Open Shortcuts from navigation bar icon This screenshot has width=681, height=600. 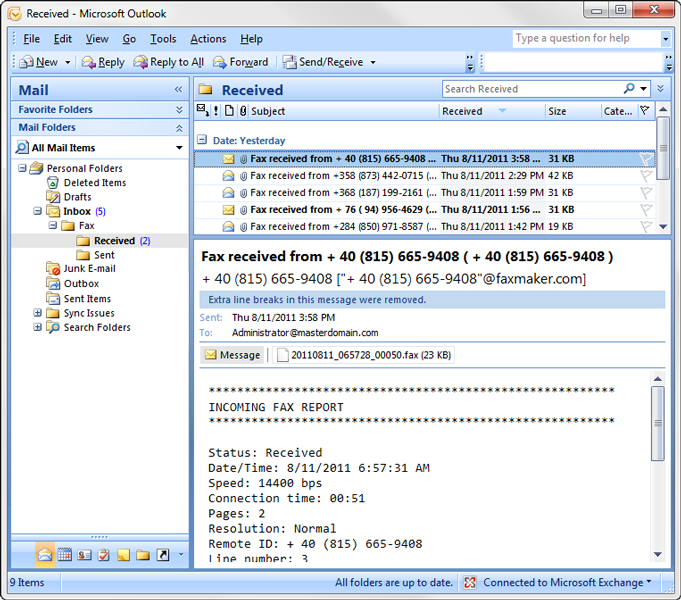point(162,555)
